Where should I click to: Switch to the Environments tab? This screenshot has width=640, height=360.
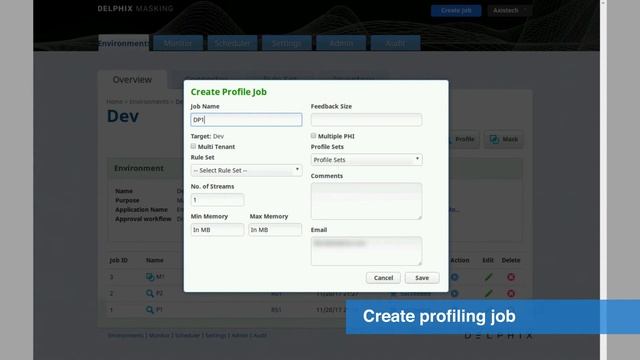click(x=124, y=43)
